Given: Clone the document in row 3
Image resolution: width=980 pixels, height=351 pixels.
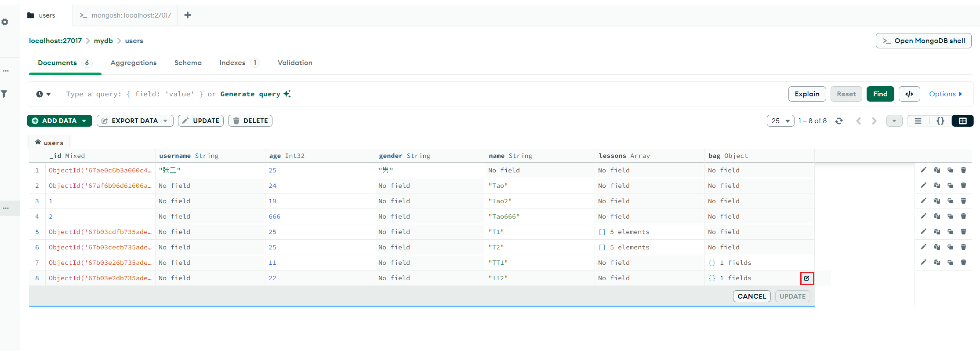Looking at the screenshot, I should [950, 201].
